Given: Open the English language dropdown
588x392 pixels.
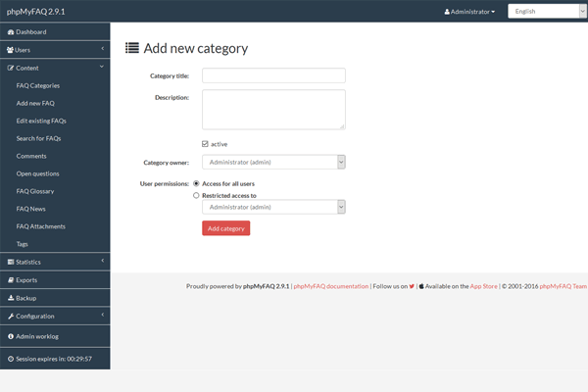Looking at the screenshot, I should click(x=547, y=11).
